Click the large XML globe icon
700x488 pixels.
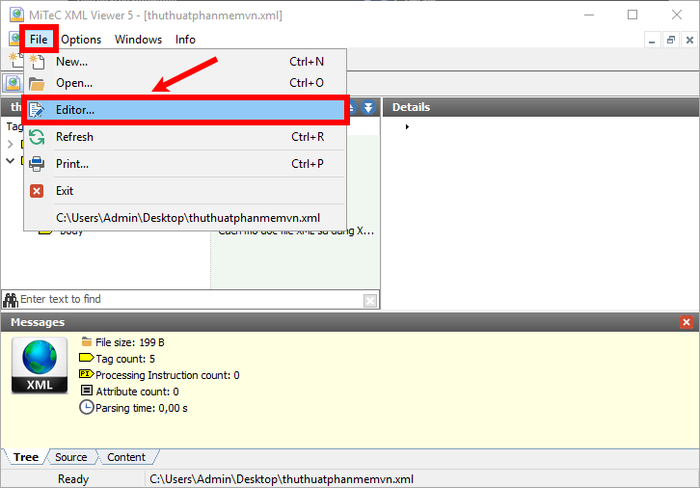[x=39, y=365]
